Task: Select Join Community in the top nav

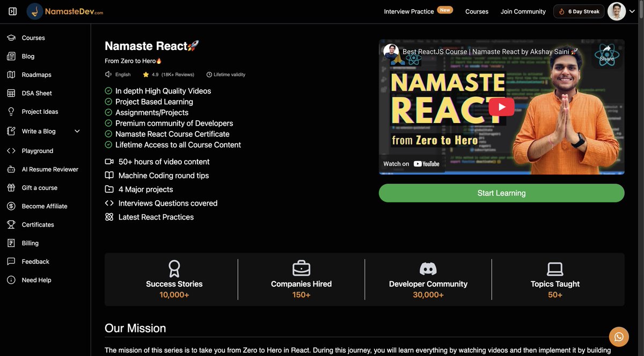Action: (x=523, y=11)
